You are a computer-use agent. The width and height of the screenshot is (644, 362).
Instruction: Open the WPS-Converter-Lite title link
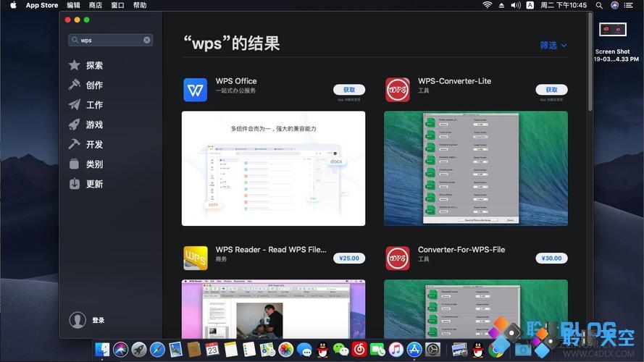[454, 81]
